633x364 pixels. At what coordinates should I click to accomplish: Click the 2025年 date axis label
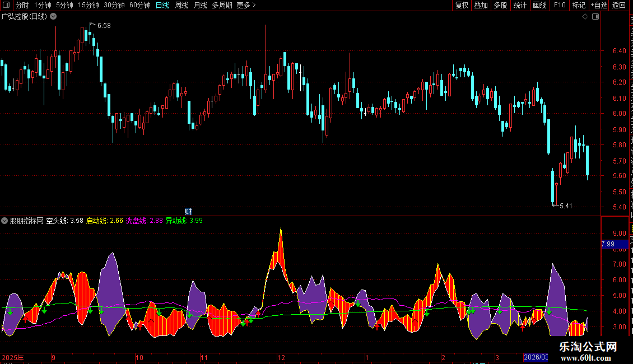click(12, 357)
